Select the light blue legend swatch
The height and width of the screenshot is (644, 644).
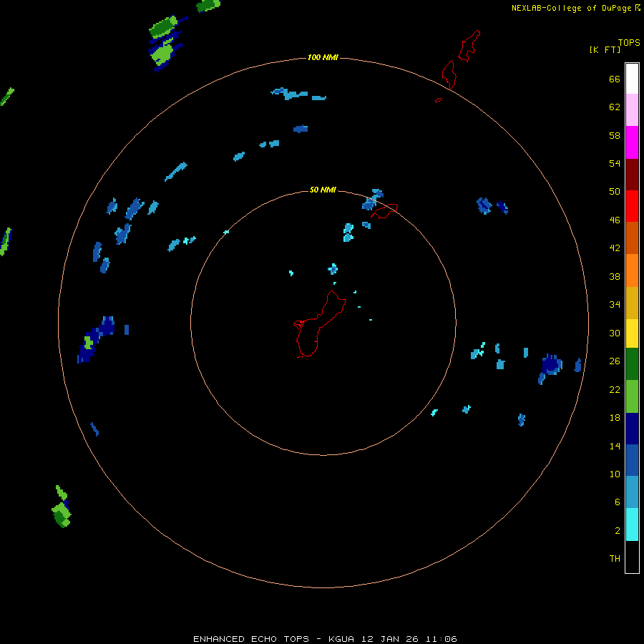[632, 492]
